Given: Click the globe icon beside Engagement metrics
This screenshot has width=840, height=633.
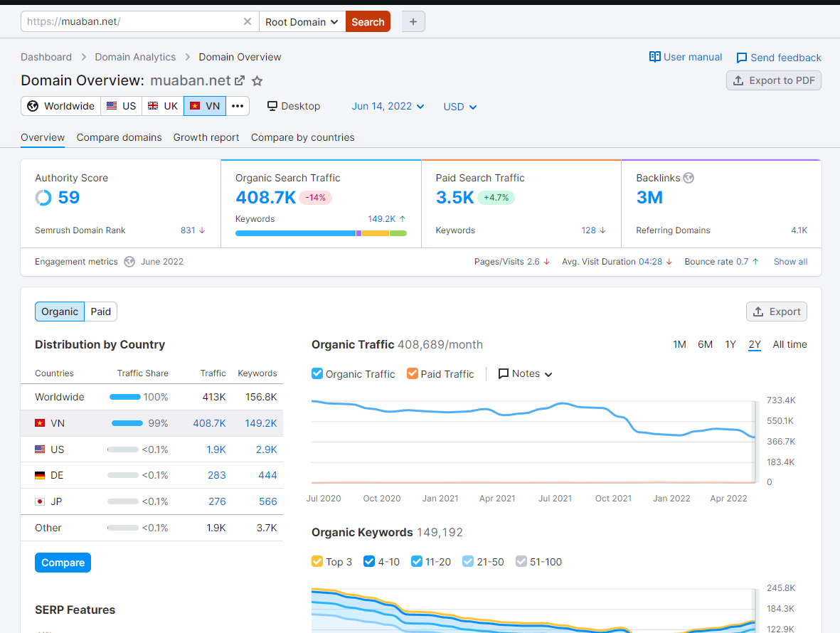Looking at the screenshot, I should point(129,261).
